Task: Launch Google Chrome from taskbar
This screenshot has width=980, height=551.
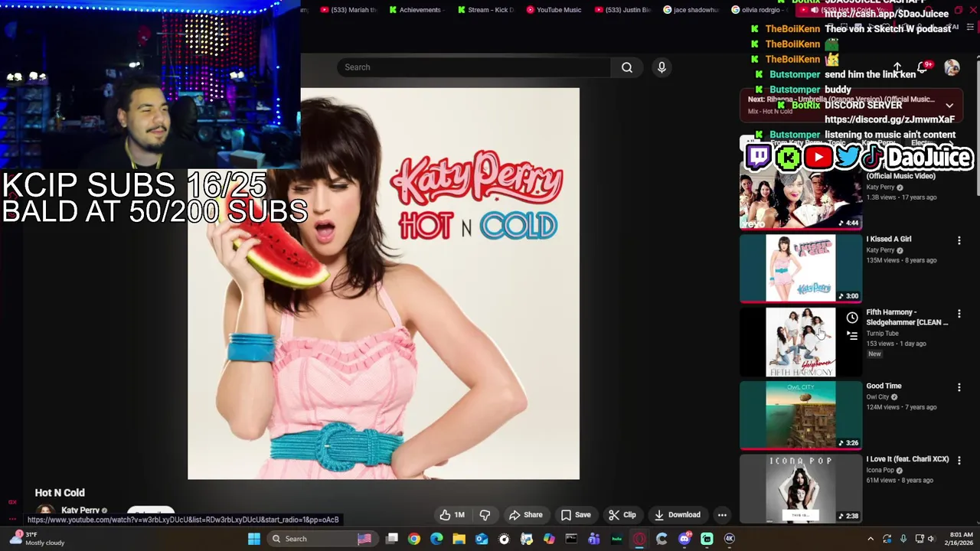Action: pos(414,539)
